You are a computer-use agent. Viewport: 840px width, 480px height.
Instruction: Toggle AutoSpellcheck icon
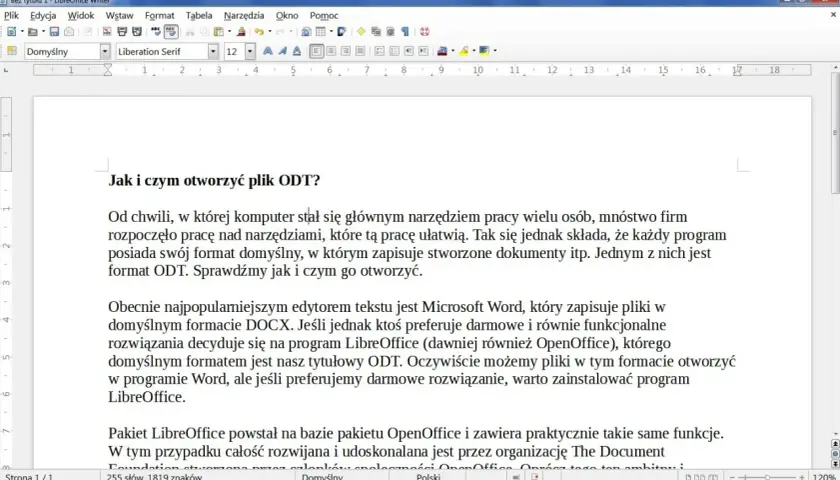171,32
